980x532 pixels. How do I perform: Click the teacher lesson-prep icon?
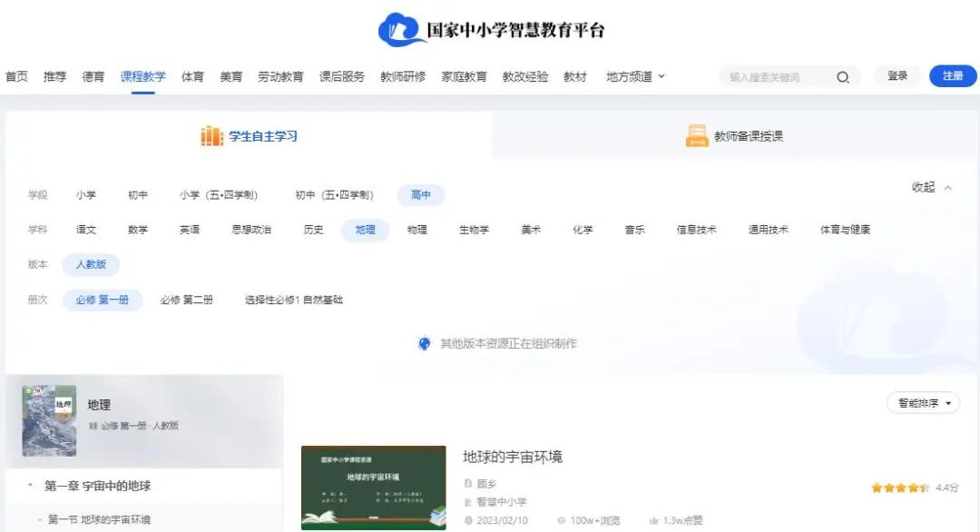click(x=697, y=135)
